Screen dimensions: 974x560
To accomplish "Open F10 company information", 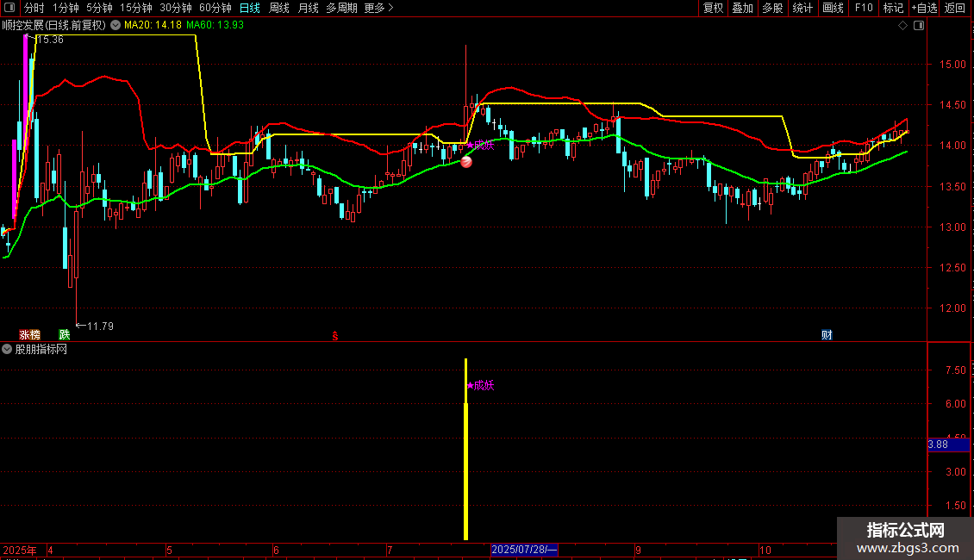I will coord(864,8).
